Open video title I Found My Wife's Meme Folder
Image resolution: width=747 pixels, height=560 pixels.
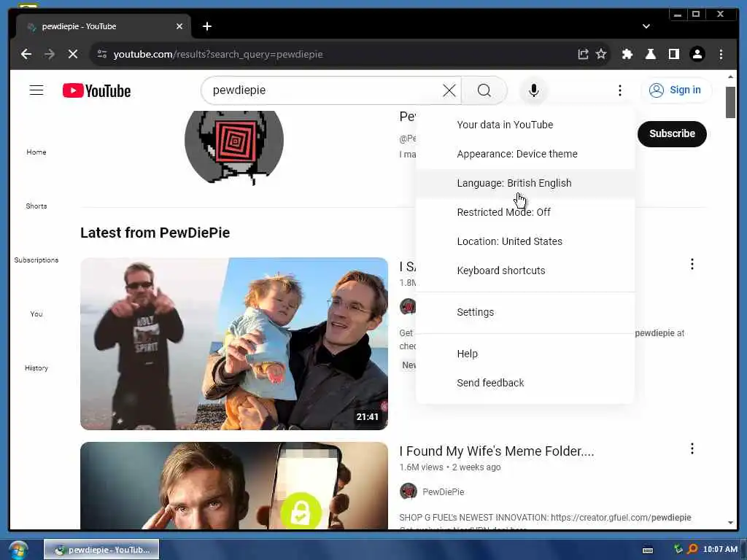pos(496,451)
